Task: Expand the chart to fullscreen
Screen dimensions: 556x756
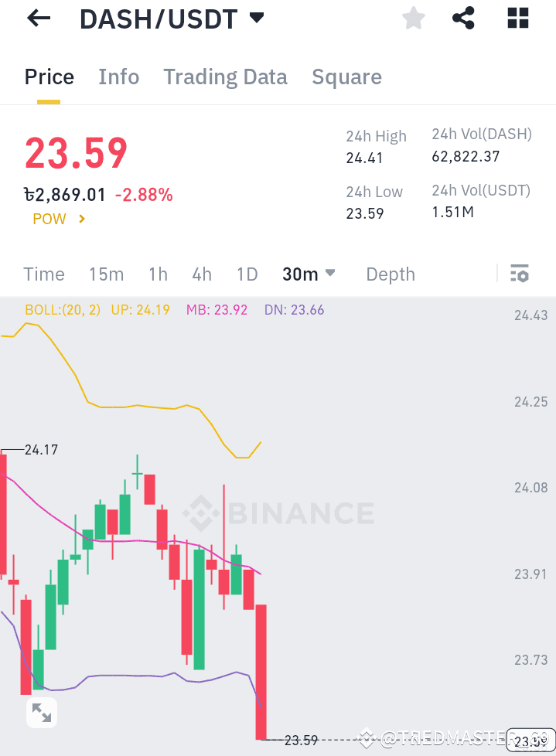Action: click(42, 712)
